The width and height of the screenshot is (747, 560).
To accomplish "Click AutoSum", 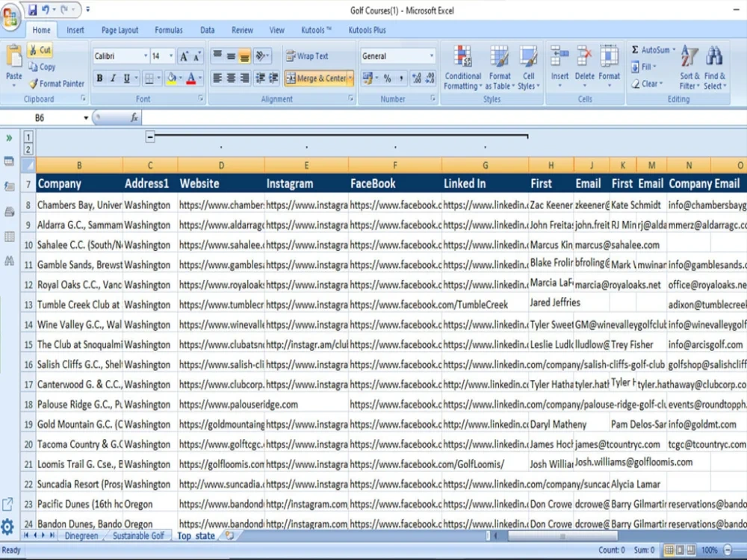I will [653, 49].
